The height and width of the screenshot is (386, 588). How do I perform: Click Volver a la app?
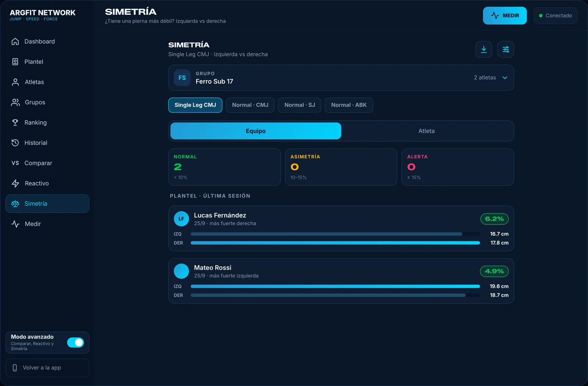47,368
